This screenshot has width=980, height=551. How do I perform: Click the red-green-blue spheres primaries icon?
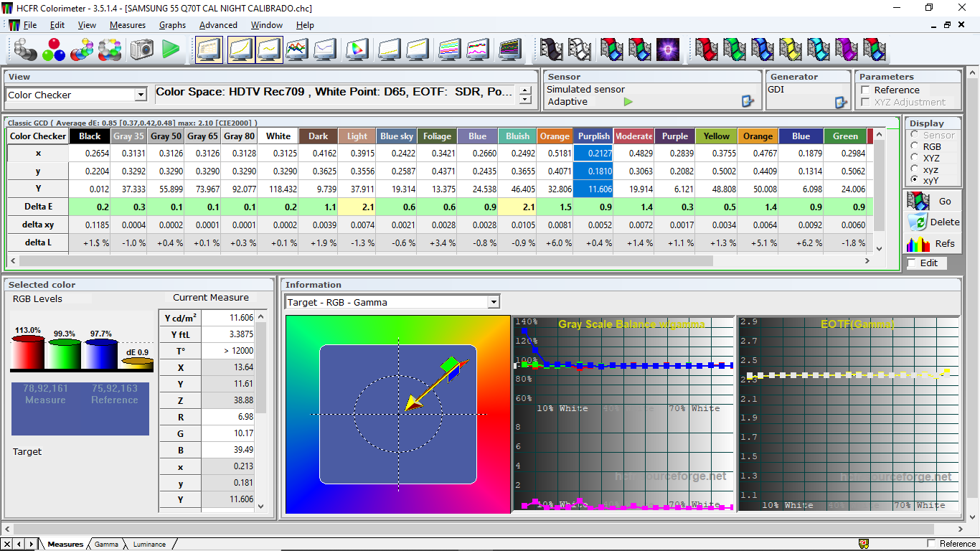tap(54, 50)
